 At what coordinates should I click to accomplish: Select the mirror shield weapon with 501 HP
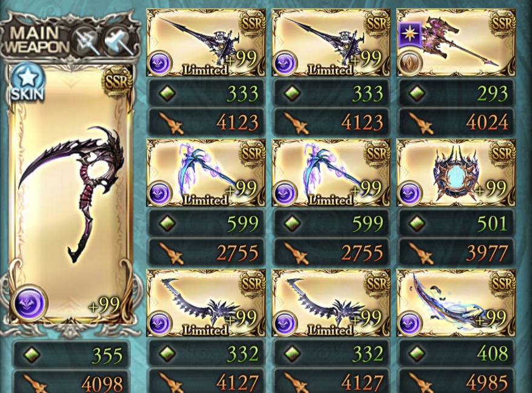point(456,173)
